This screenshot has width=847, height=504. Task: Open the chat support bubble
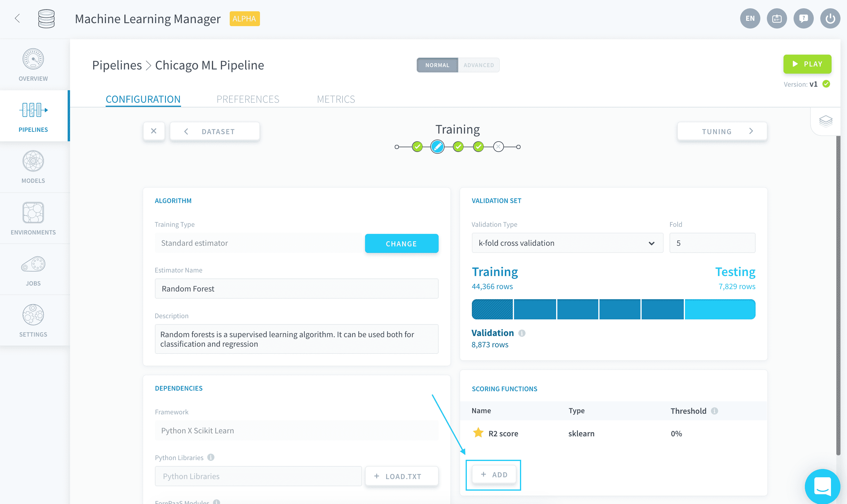tap(823, 486)
